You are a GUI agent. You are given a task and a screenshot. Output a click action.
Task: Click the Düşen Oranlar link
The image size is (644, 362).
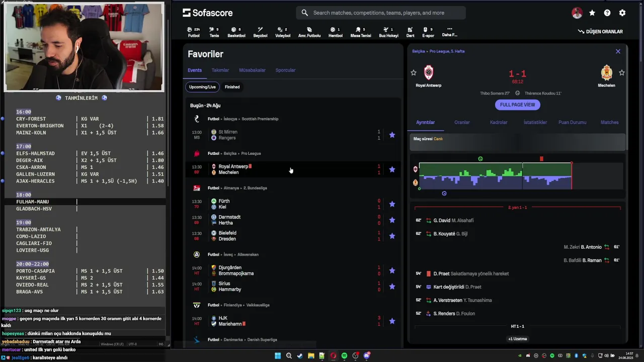[600, 32]
